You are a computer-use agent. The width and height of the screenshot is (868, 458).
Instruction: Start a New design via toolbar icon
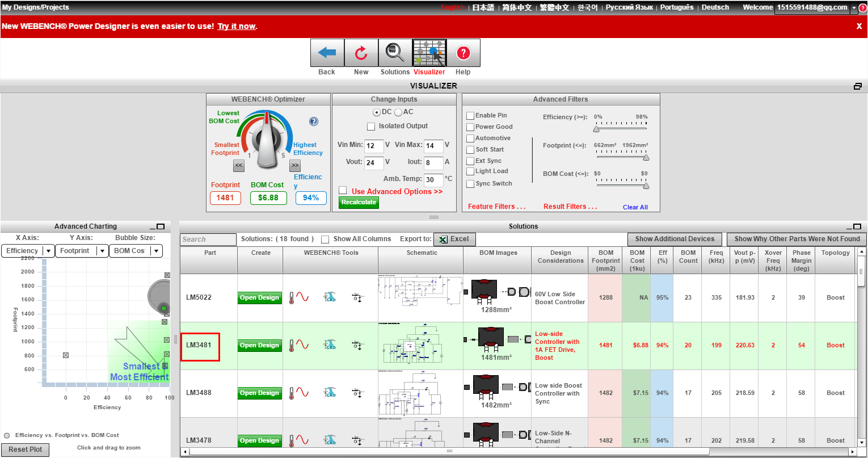[361, 53]
